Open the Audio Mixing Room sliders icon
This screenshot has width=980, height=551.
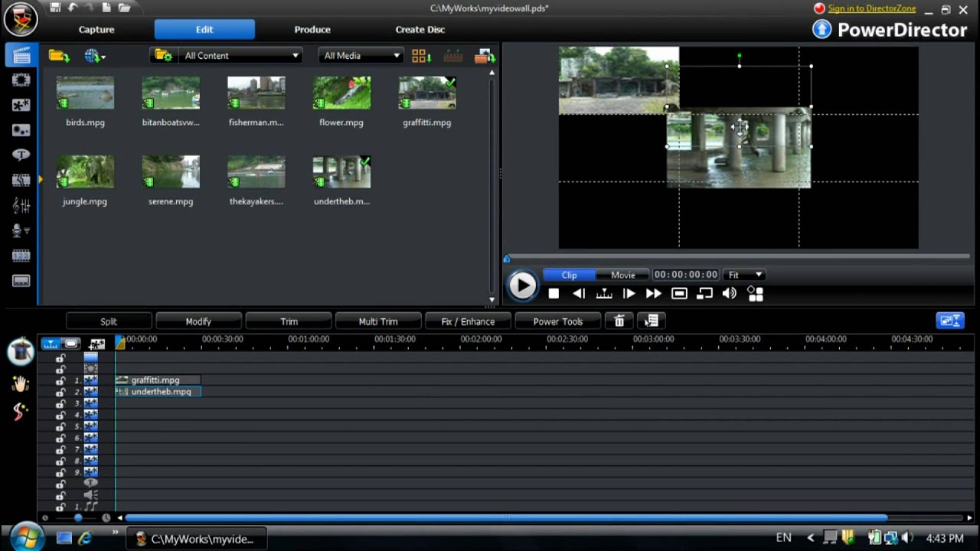pyautogui.click(x=21, y=204)
